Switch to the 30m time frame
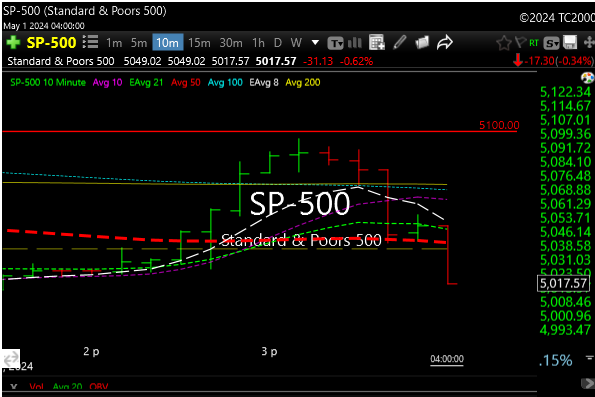The image size is (595, 397). pyautogui.click(x=231, y=43)
